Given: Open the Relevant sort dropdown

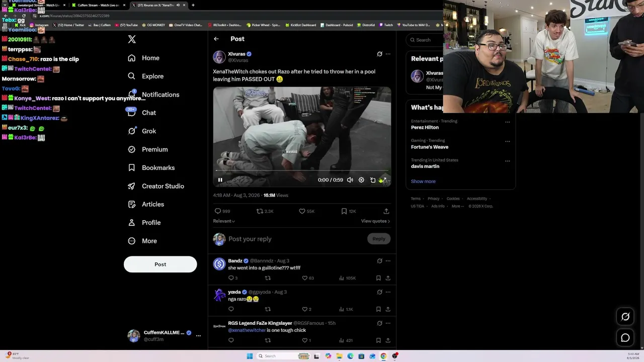Looking at the screenshot, I should pos(224,221).
